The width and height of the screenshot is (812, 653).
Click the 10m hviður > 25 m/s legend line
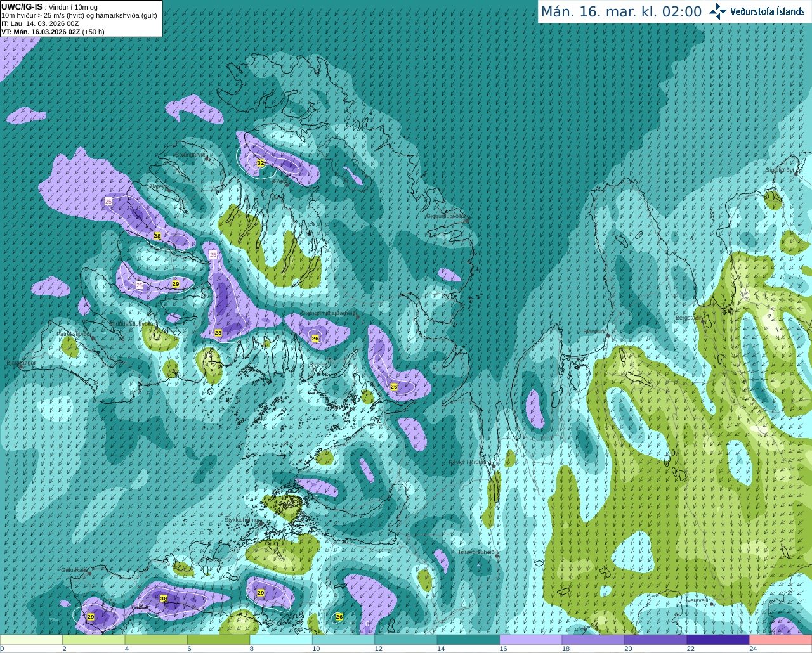point(79,15)
